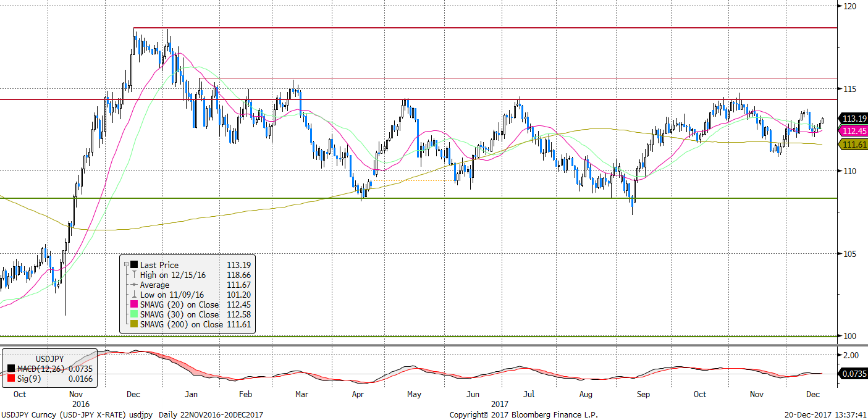868x420 pixels.
Task: Click the 118.66 high value in legend
Action: point(239,275)
